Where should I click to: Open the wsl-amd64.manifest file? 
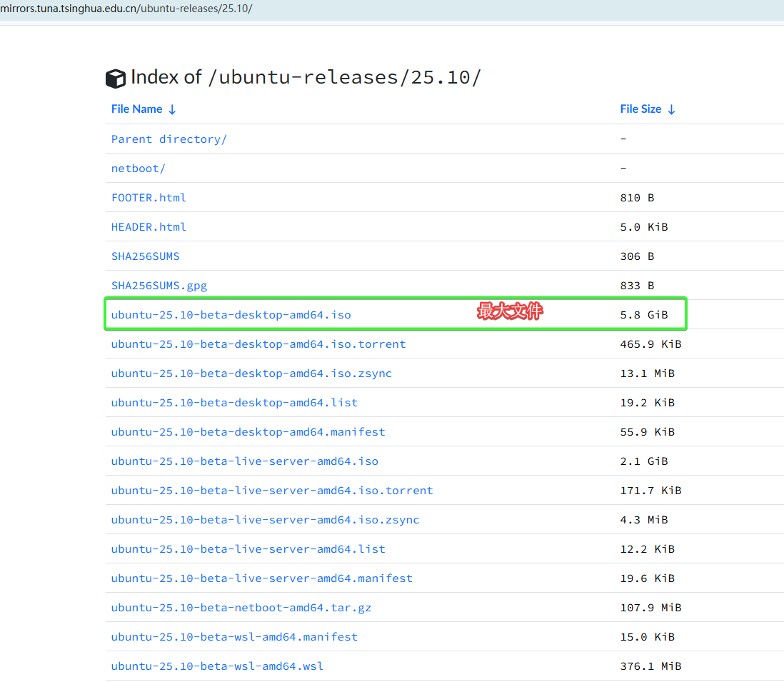[x=234, y=637]
